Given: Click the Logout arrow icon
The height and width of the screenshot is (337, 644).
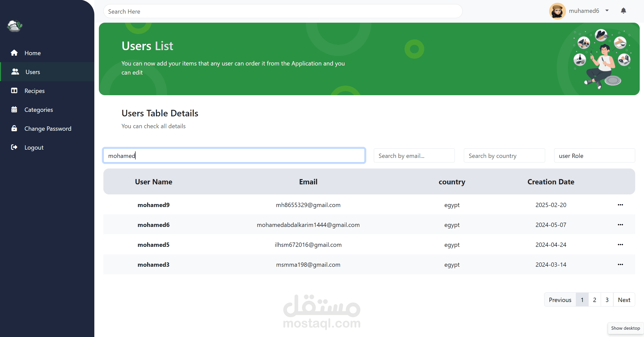Looking at the screenshot, I should point(14,147).
